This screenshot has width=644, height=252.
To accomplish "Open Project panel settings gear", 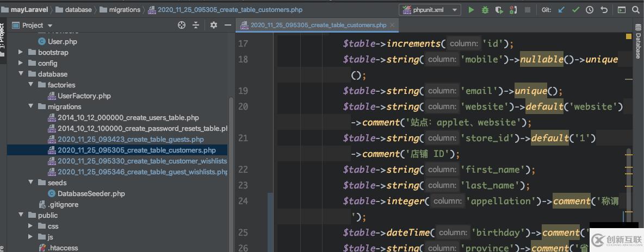I will point(213,25).
